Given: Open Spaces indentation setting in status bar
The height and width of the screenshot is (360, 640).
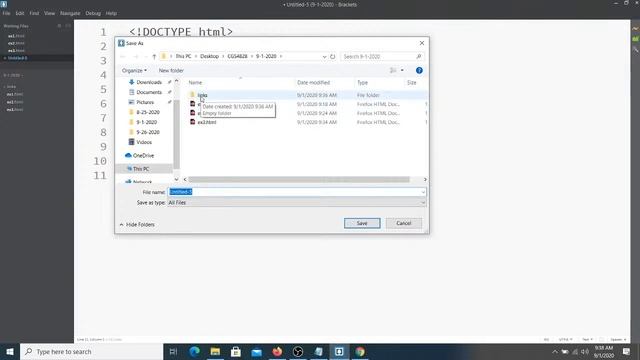Looking at the screenshot, I should point(618,340).
